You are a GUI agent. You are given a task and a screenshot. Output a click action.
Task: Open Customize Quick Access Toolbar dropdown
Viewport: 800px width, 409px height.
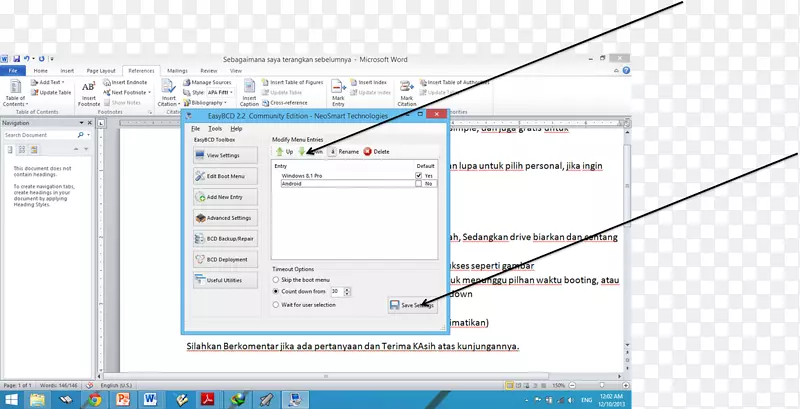pos(52,59)
